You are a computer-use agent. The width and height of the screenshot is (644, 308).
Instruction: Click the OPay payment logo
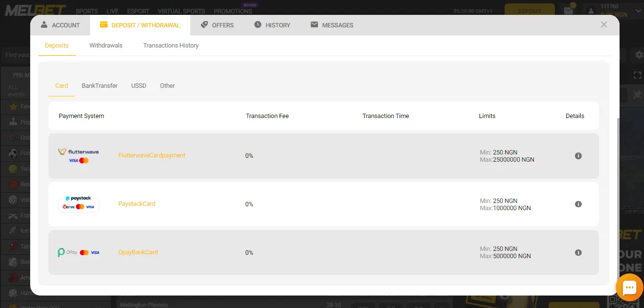coord(79,252)
